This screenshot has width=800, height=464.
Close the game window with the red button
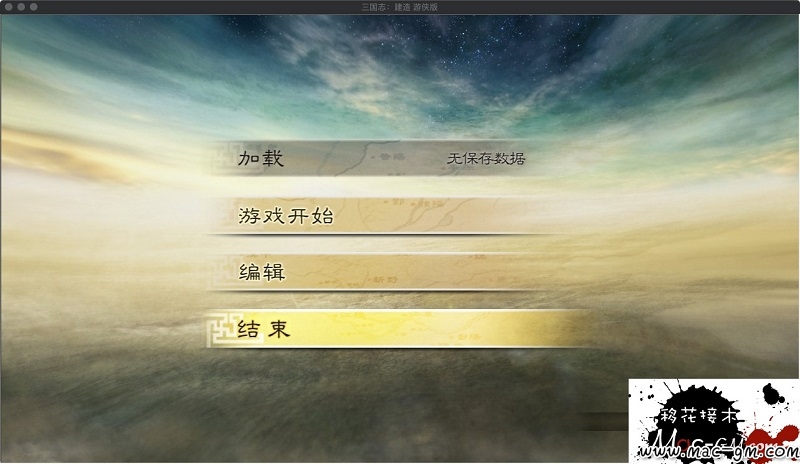pos(9,7)
